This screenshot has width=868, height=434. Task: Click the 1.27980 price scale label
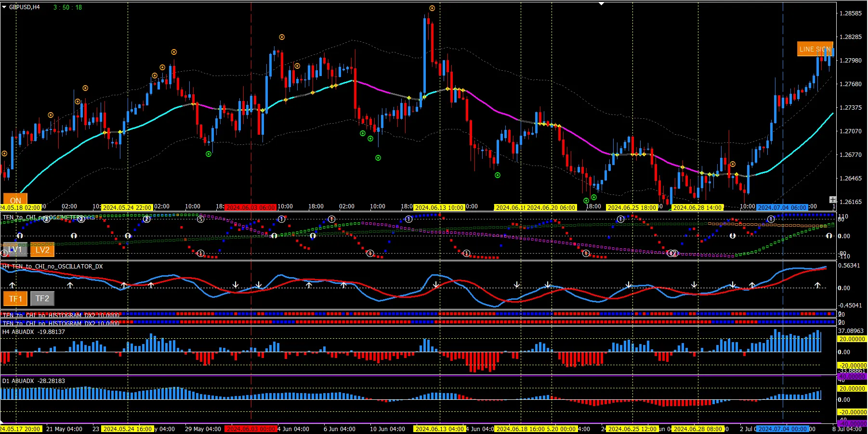click(851, 60)
